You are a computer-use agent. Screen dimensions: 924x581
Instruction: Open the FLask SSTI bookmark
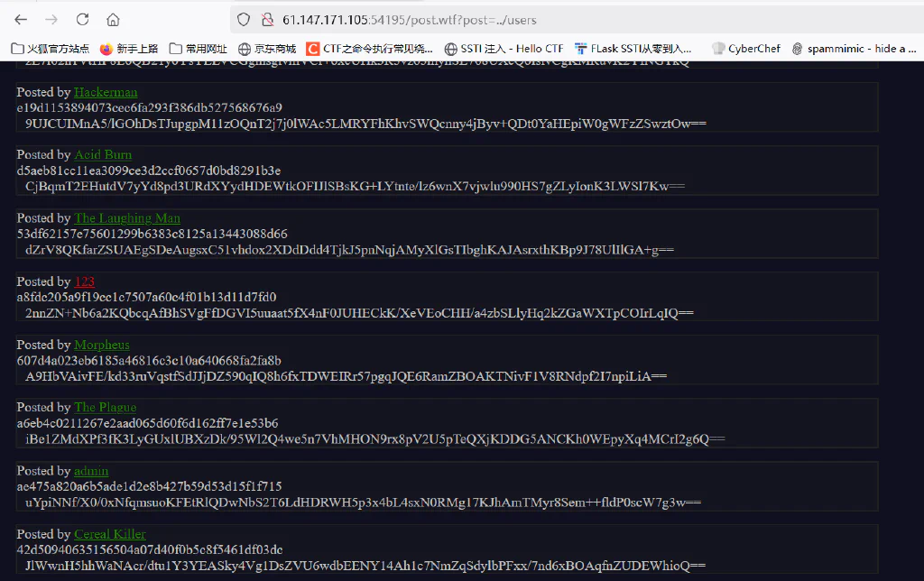coord(633,49)
